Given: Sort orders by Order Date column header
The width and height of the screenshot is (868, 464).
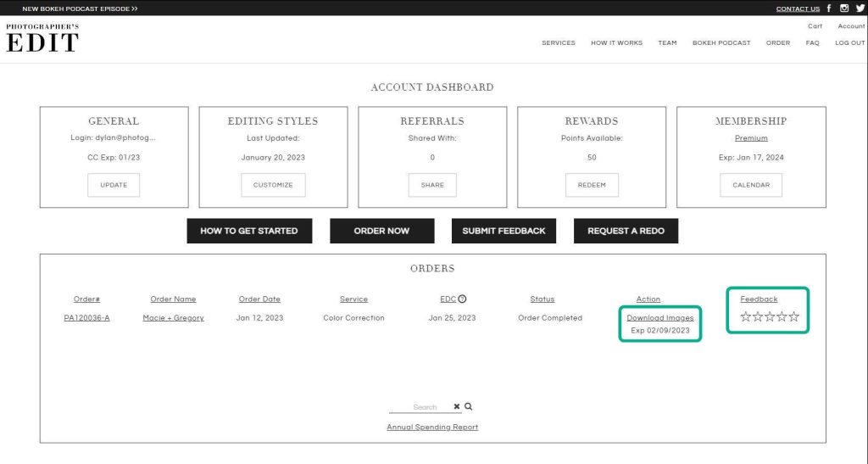Looking at the screenshot, I should click(x=259, y=299).
